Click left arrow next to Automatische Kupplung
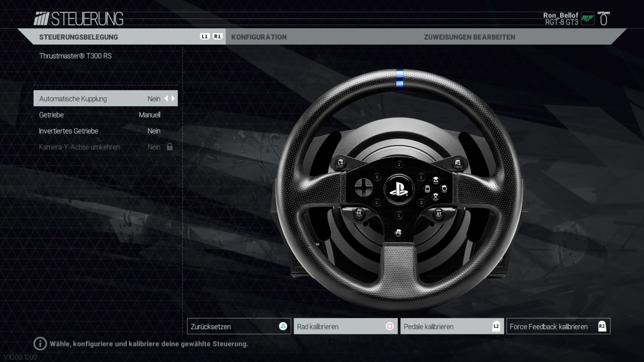This screenshot has width=644, height=362. (x=167, y=99)
